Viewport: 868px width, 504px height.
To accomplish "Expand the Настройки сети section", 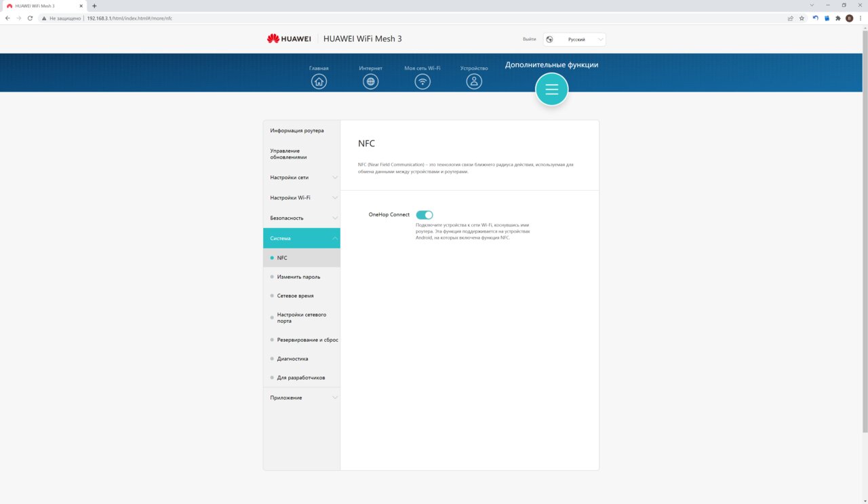I will coord(302,178).
